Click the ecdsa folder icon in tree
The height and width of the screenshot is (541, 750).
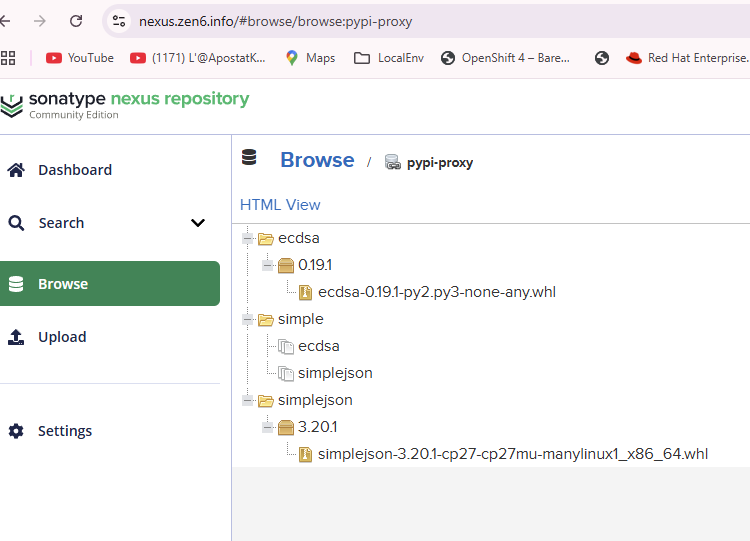[x=265, y=239]
